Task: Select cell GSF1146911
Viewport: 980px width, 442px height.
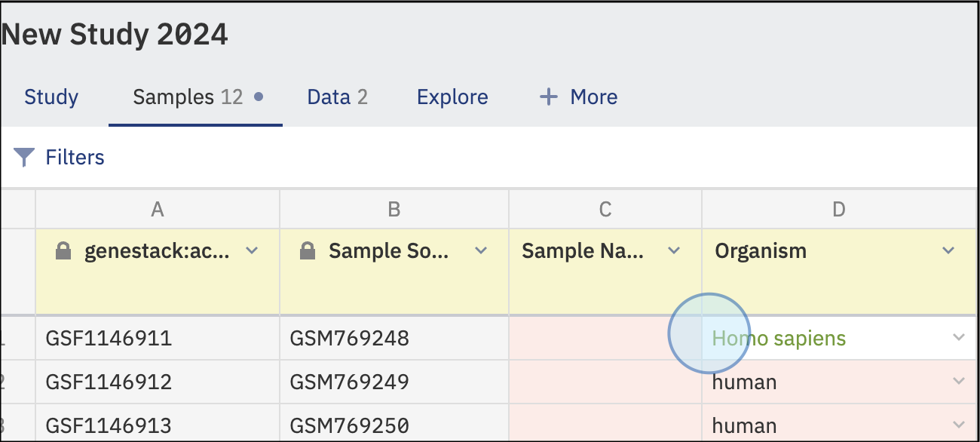Action: click(x=158, y=338)
